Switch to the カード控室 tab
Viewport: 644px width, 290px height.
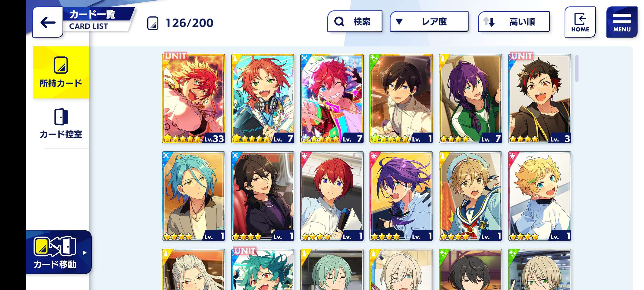(x=61, y=124)
